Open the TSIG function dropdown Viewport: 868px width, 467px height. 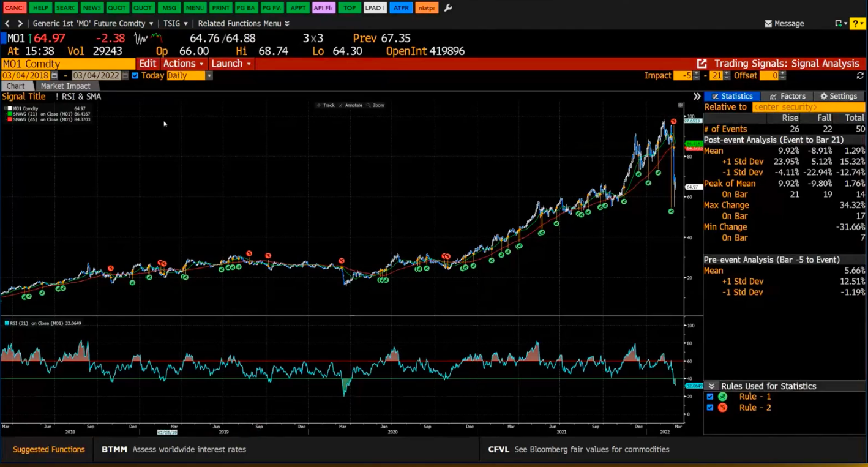coord(176,23)
